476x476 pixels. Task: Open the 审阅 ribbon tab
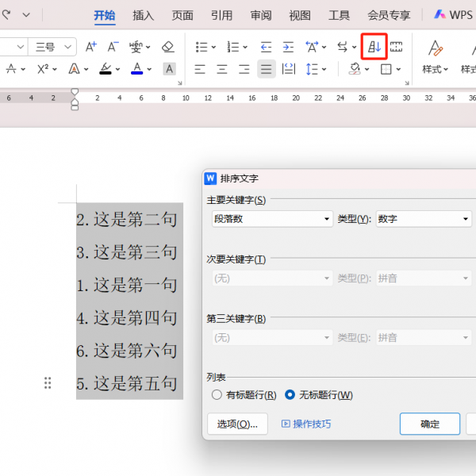[261, 15]
